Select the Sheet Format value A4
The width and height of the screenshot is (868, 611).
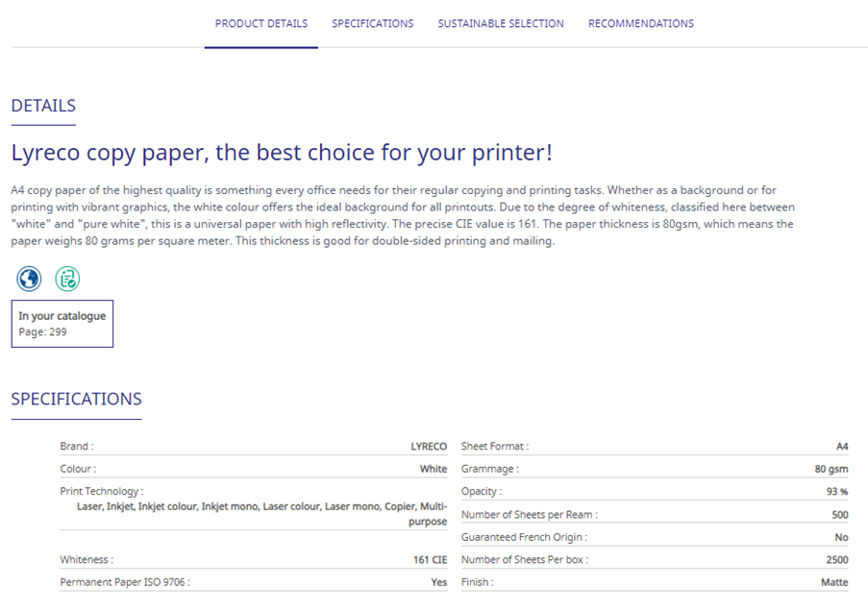842,447
